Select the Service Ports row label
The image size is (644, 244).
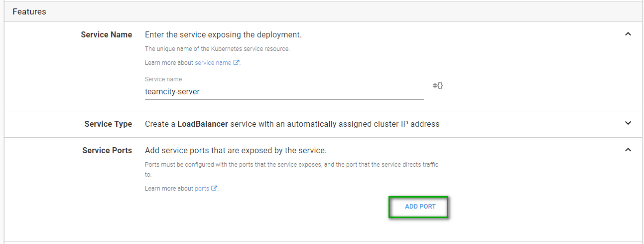(107, 150)
